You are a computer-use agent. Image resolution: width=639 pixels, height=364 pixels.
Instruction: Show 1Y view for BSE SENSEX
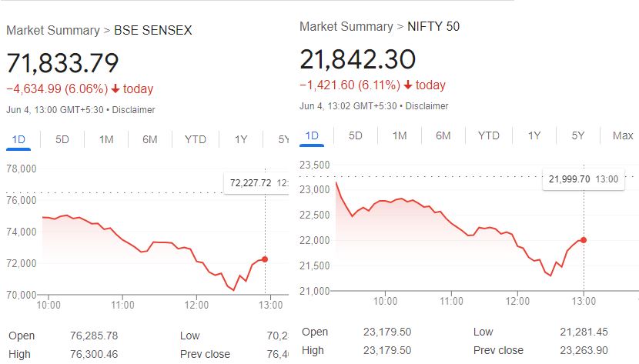241,139
